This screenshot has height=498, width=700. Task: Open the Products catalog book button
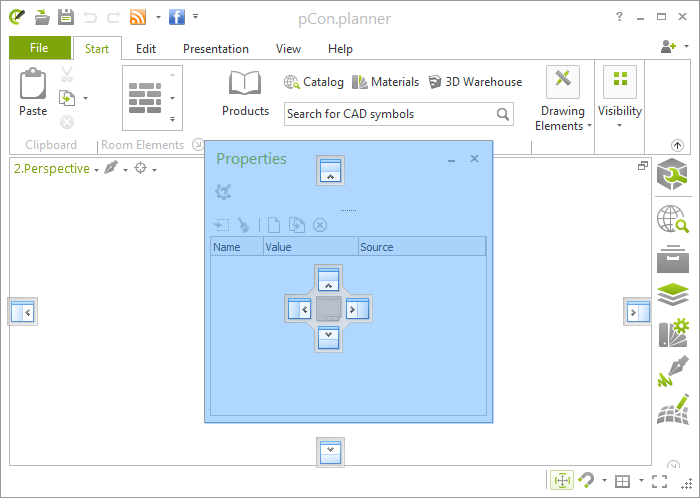(x=245, y=93)
